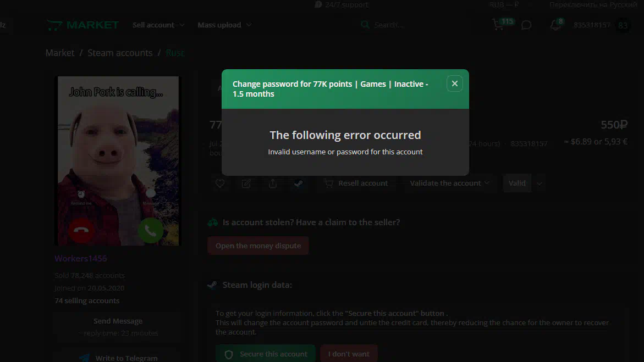The width and height of the screenshot is (644, 362).
Task: Open the user profile 835318157 in the header
Action: tap(592, 25)
